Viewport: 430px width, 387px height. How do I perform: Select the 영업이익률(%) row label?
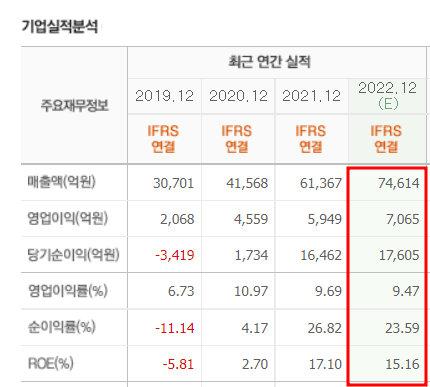(68, 291)
